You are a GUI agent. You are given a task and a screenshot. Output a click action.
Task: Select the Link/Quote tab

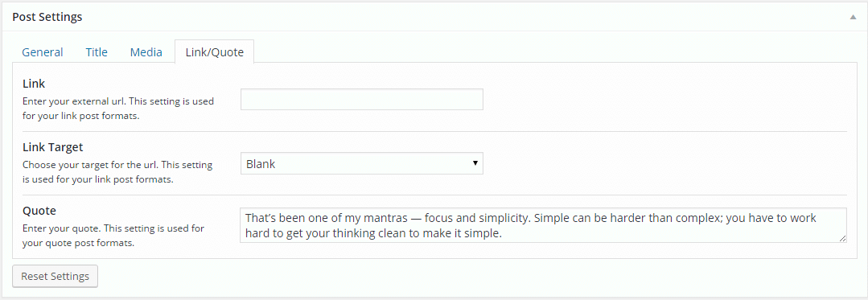[214, 52]
